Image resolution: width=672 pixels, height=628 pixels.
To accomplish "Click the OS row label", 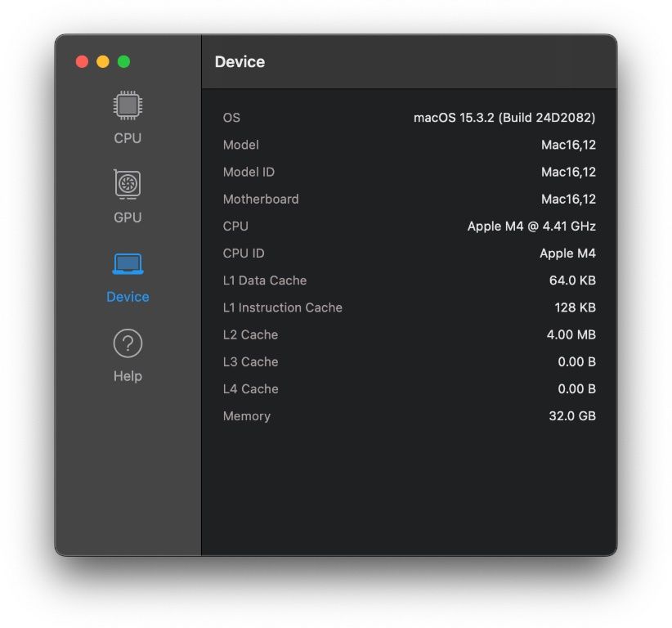I will (231, 118).
